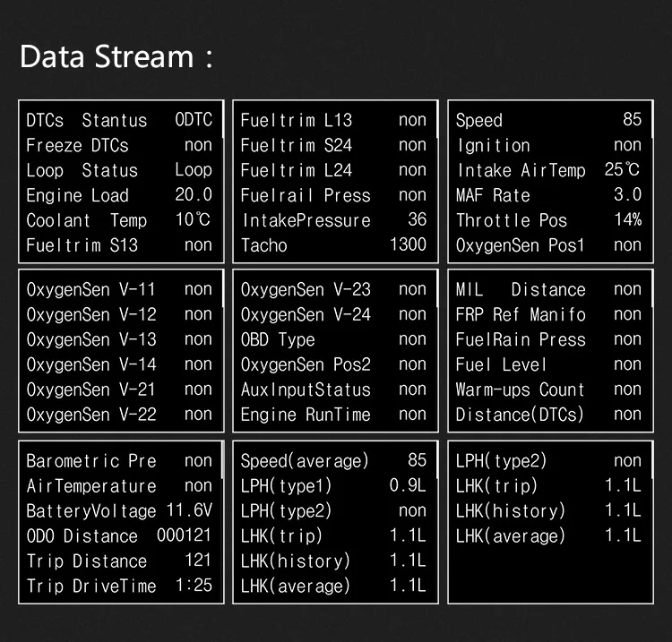Select the Tacho 1300 row
This screenshot has width=672, height=642.
(333, 245)
